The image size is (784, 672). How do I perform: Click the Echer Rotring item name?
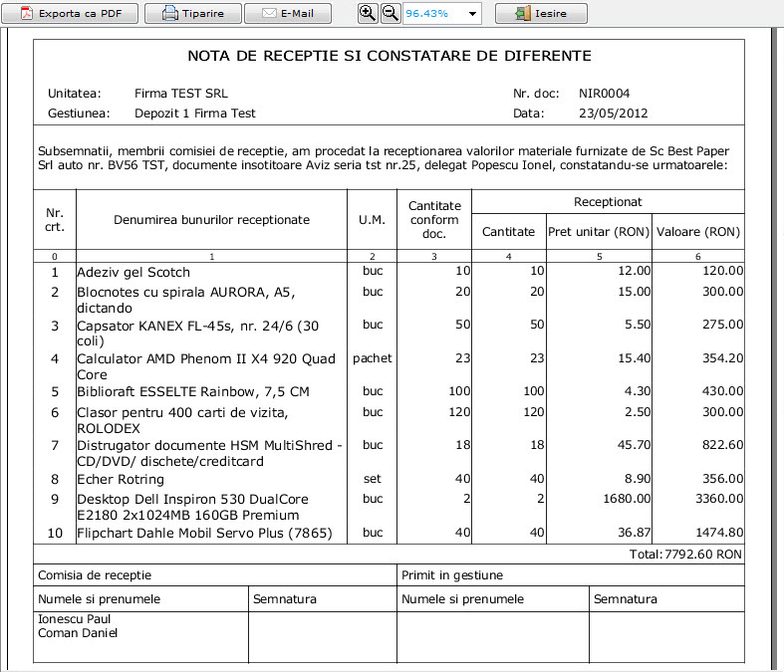coord(121,480)
